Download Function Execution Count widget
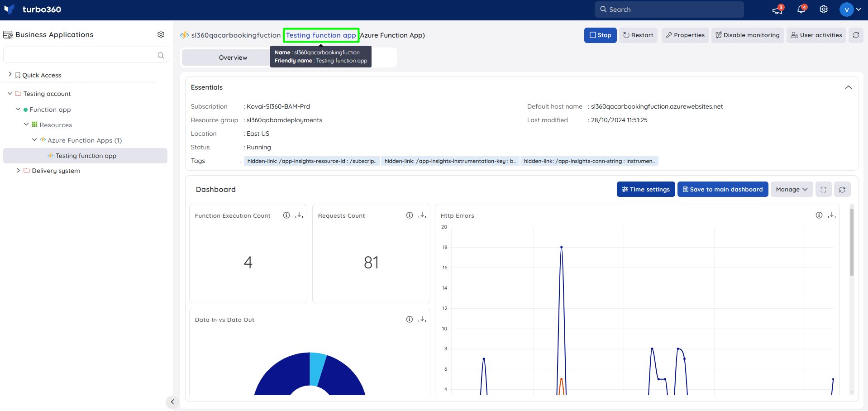Screen dimensions: 868x411 point(299,215)
